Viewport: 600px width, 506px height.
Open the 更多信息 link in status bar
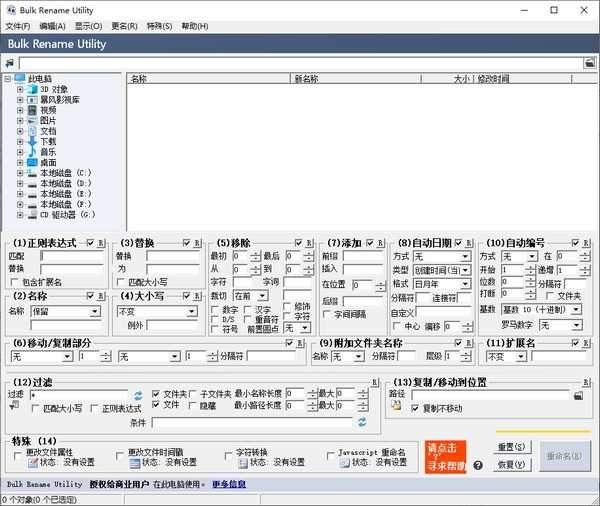(x=228, y=484)
